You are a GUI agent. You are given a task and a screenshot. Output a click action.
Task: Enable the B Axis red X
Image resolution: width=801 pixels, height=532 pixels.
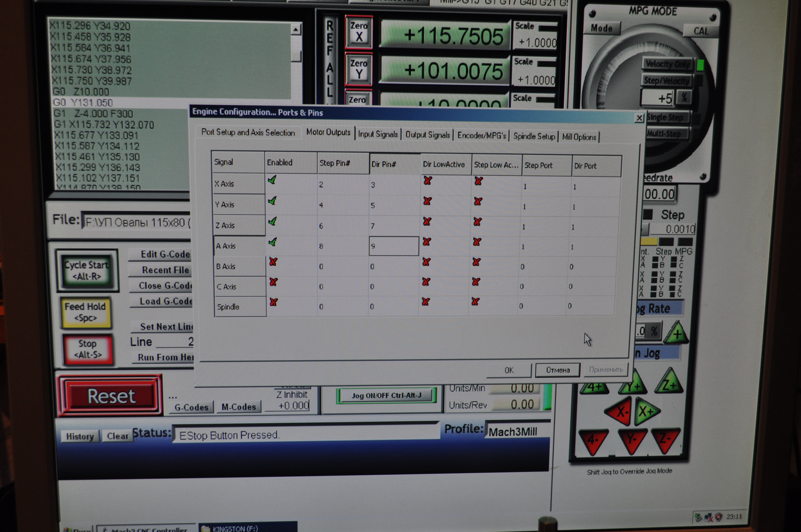(x=273, y=262)
